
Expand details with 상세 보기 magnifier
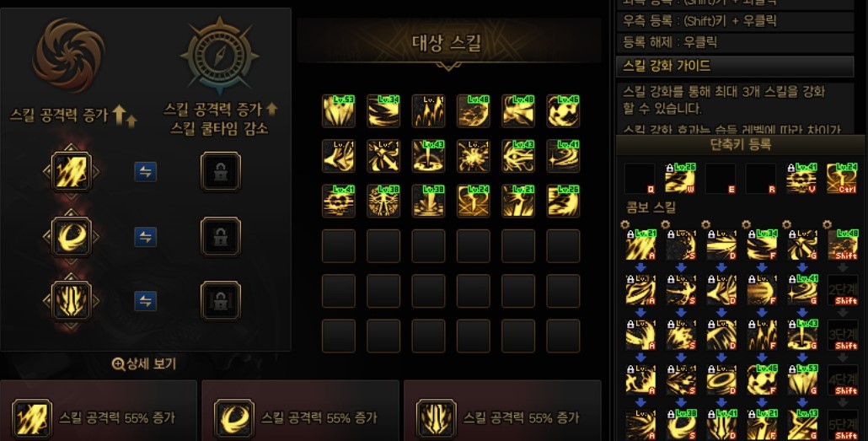coord(144,364)
